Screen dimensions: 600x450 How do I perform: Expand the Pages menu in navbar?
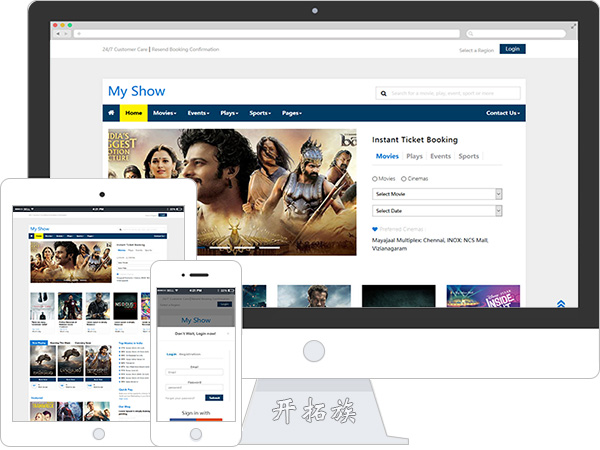click(292, 113)
